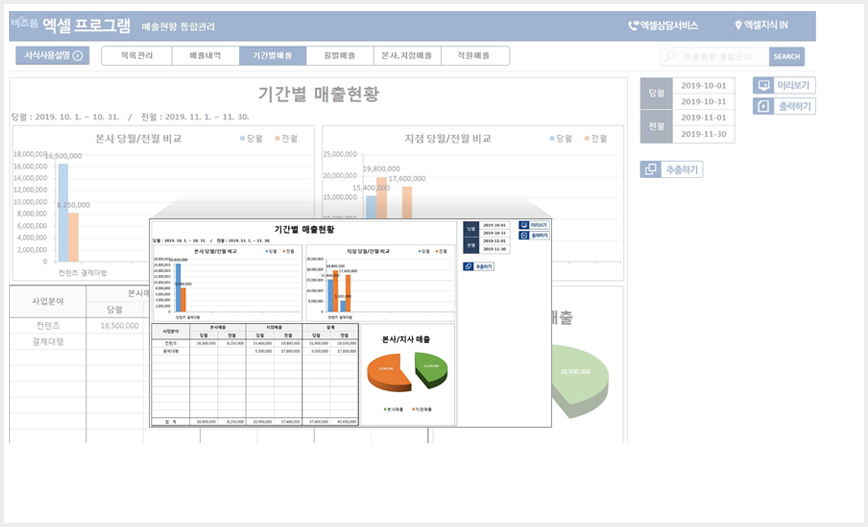Select the 전월 start date 2019-11-01 cell
The height and width of the screenshot is (527, 868).
[x=704, y=118]
